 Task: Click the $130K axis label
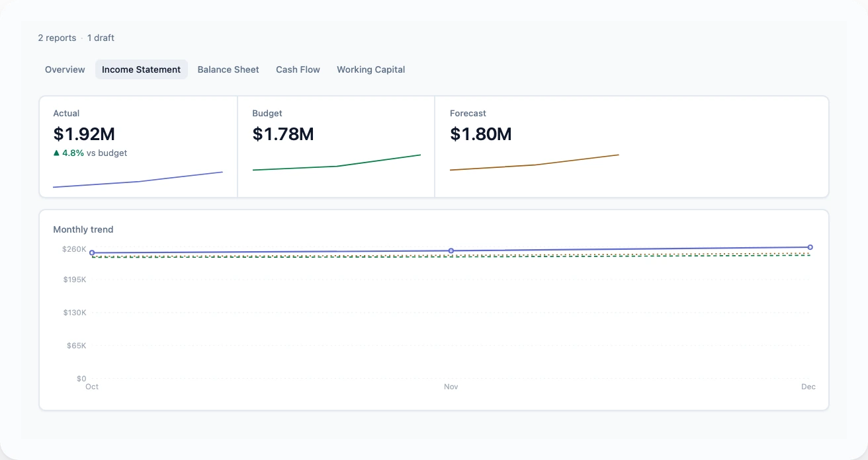pyautogui.click(x=74, y=313)
